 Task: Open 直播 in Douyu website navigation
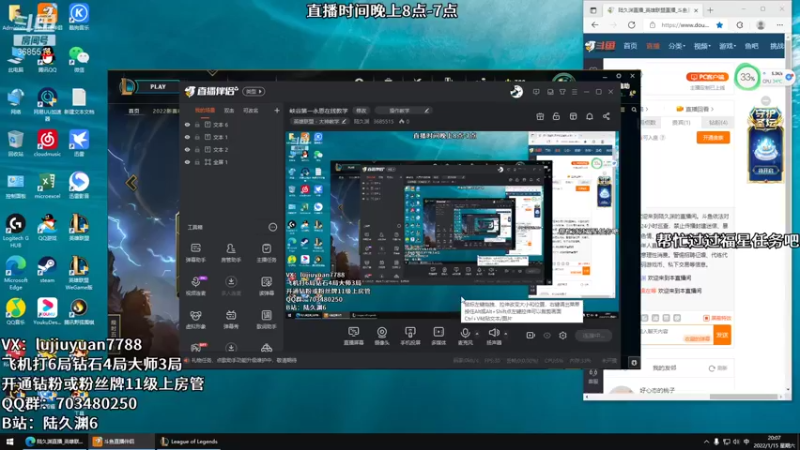click(x=653, y=46)
